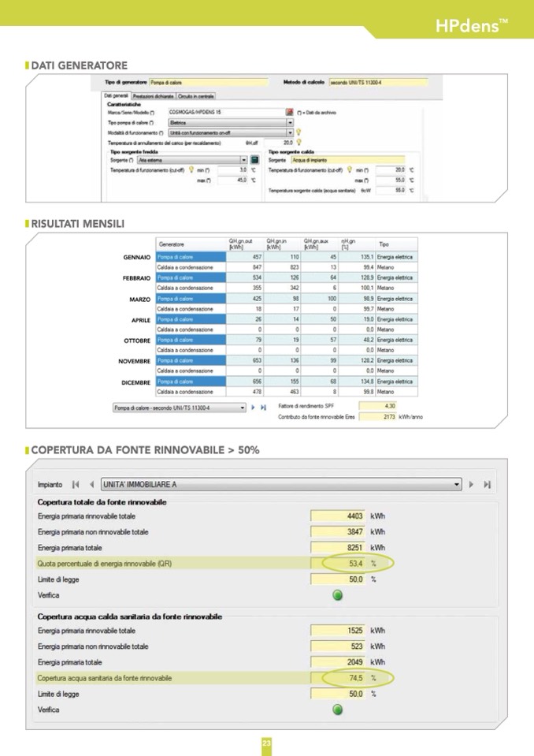Open the Circuito in centrale tab
Image resolution: width=534 pixels, height=756 pixels.
coord(196,96)
